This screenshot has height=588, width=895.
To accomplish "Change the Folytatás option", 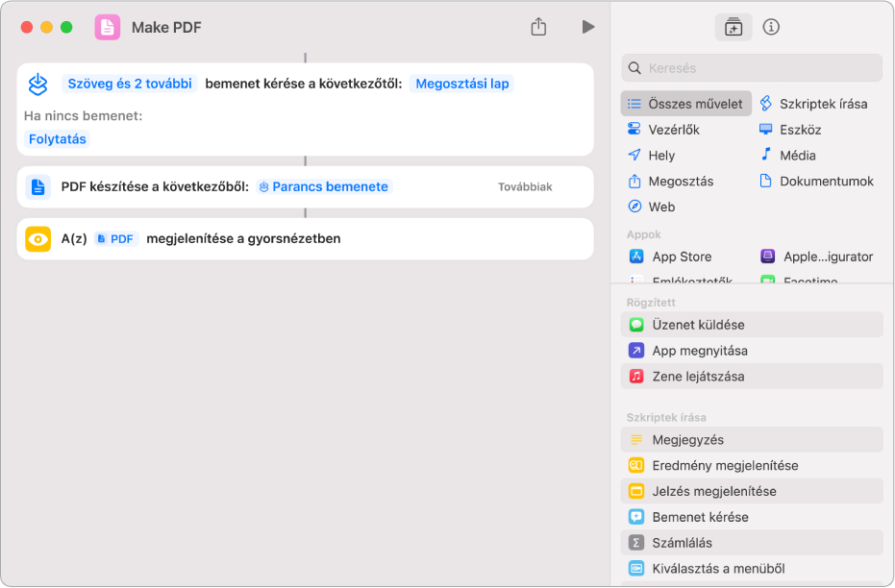I will point(58,139).
